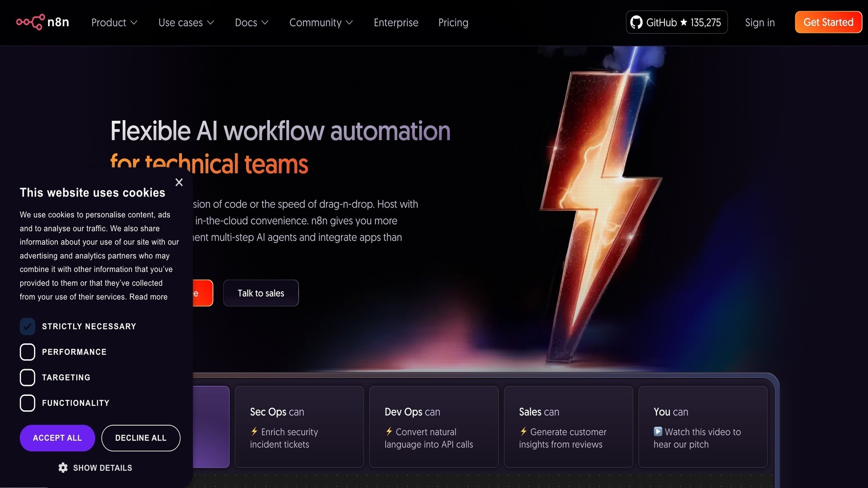Click the star icon beside 135,275

(684, 22)
